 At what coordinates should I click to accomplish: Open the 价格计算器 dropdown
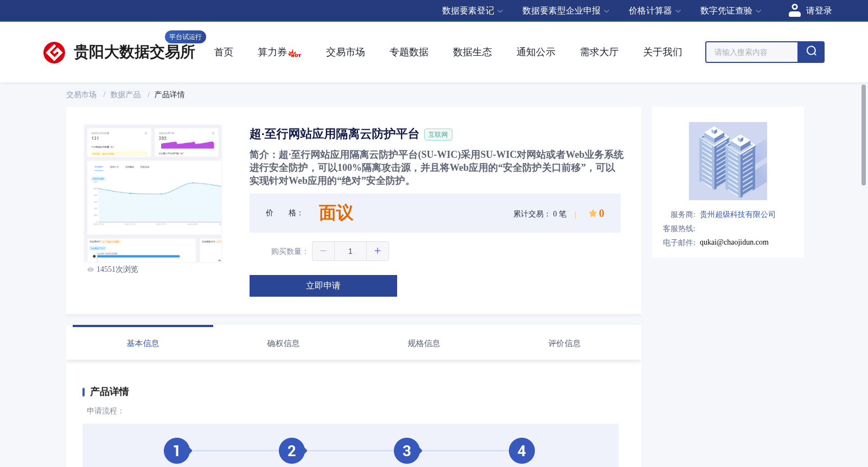pos(655,11)
